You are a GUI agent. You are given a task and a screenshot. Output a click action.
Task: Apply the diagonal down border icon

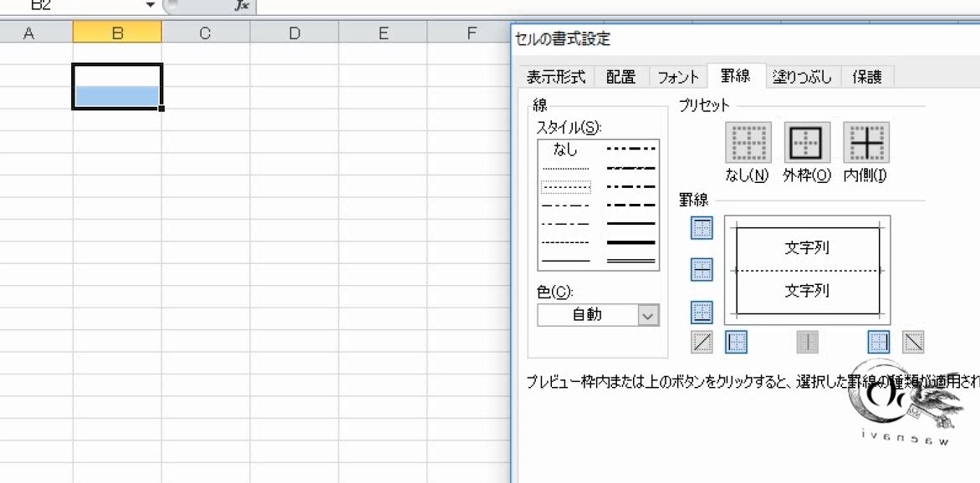pyautogui.click(x=912, y=341)
